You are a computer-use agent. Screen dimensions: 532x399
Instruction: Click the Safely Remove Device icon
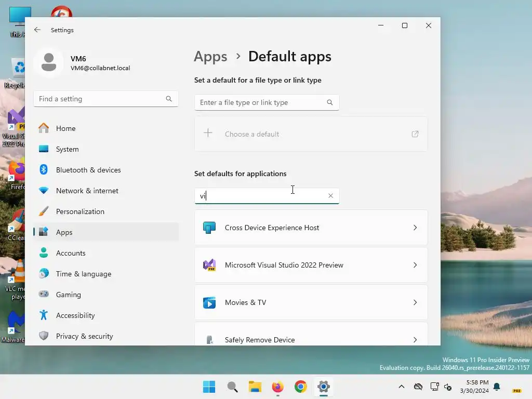point(209,340)
